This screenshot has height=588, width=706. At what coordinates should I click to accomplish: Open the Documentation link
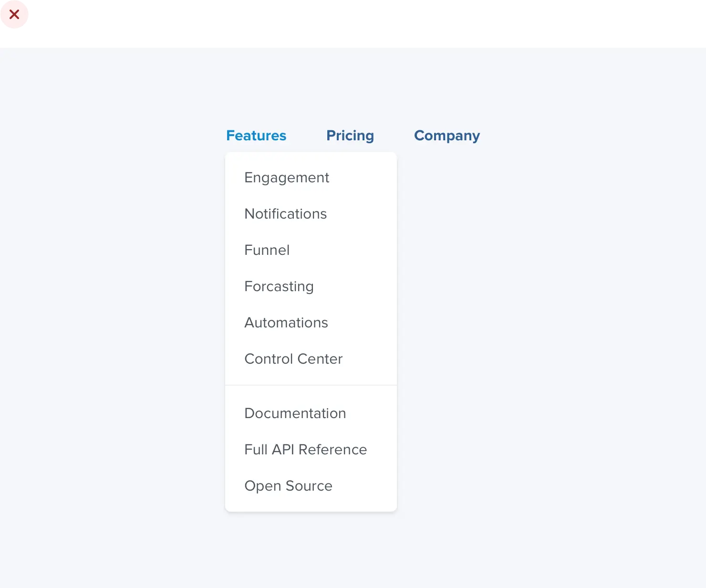[295, 413]
